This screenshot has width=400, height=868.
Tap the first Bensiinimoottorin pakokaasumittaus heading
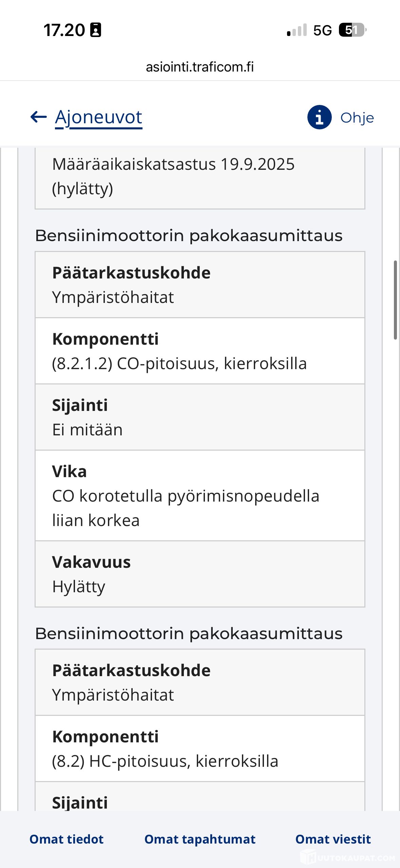[x=189, y=235]
